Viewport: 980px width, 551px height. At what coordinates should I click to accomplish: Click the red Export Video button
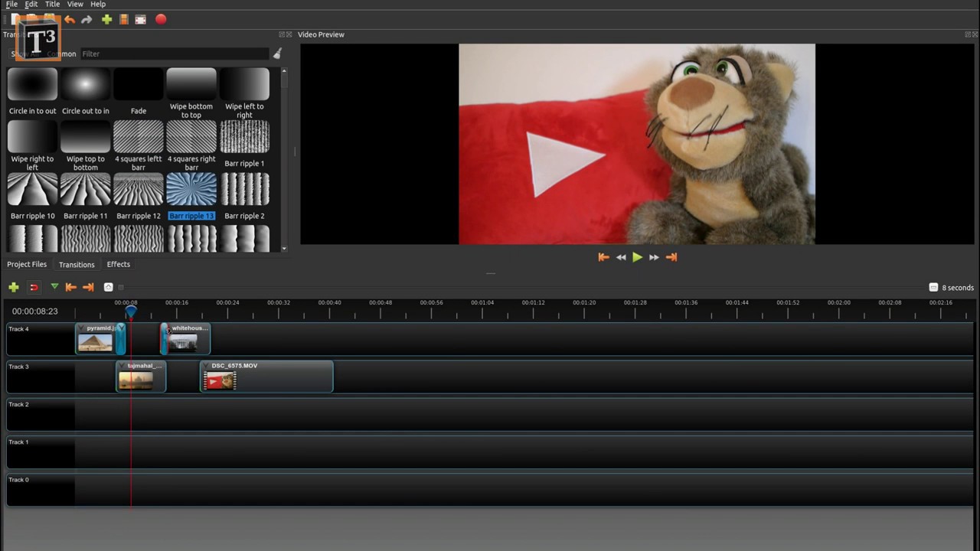161,19
